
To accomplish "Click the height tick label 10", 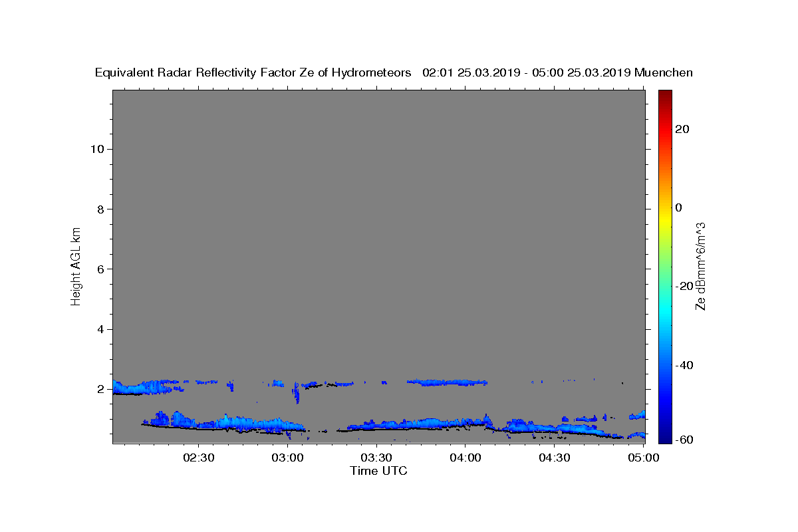I will click(x=96, y=149).
